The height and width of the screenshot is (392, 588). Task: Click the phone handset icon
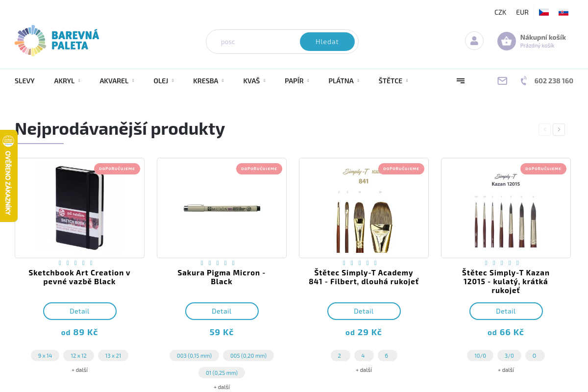point(524,81)
